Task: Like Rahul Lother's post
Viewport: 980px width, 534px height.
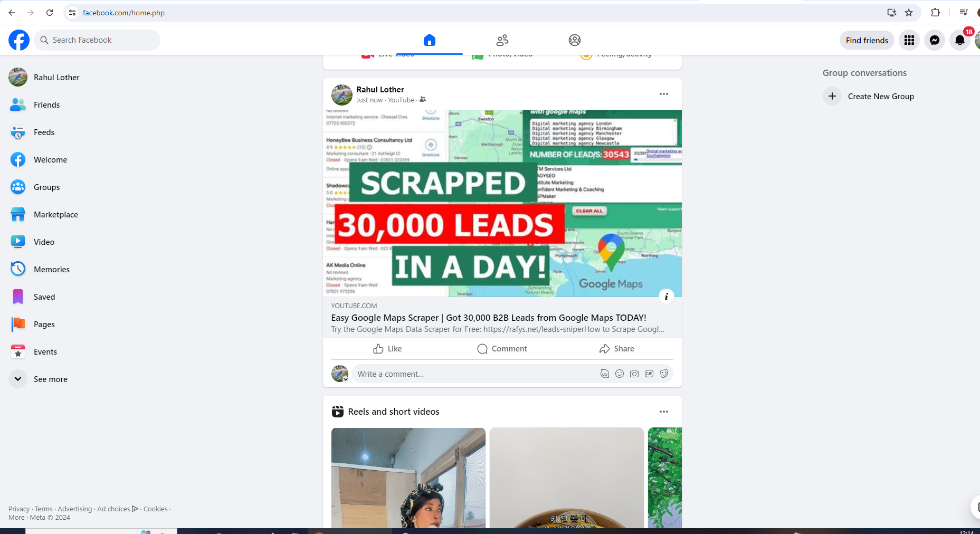Action: (x=387, y=349)
